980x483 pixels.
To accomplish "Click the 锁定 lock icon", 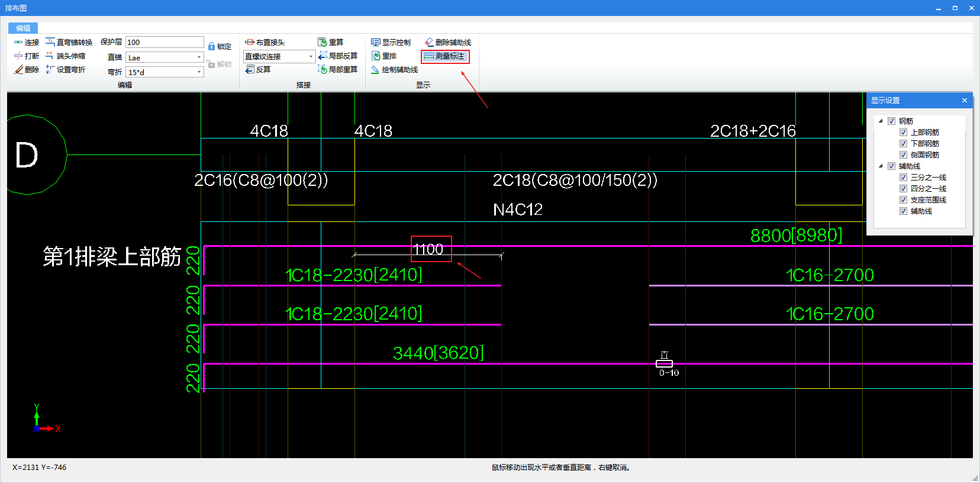I will click(x=220, y=46).
